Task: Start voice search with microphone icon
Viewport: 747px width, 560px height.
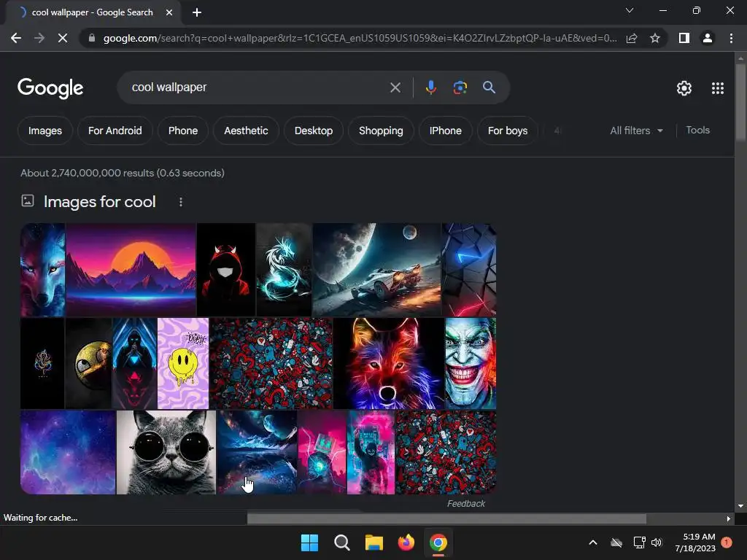Action: [431, 87]
